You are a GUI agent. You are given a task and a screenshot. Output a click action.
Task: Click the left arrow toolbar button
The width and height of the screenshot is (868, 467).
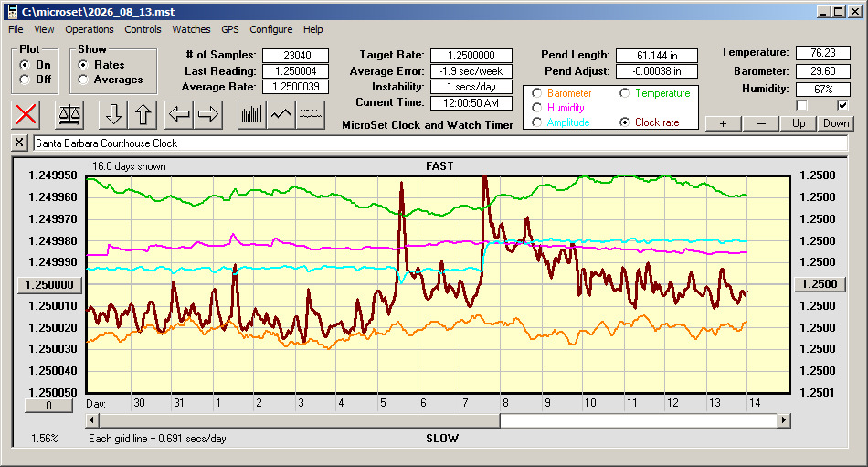[x=179, y=114]
